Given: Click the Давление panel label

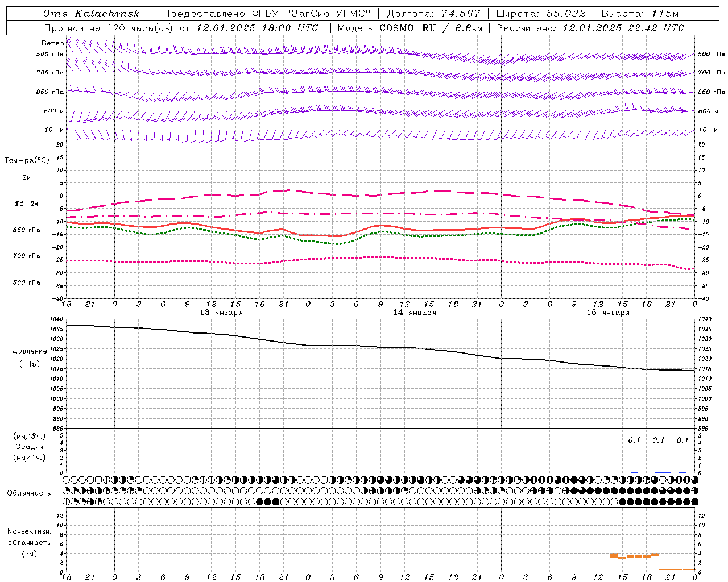Looking at the screenshot, I should point(30,351).
